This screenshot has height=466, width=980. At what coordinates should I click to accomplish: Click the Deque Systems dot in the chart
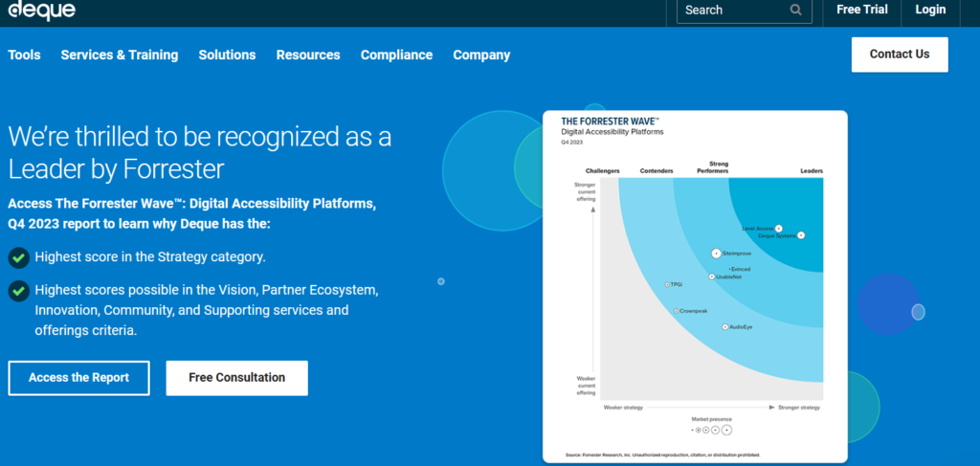point(801,235)
